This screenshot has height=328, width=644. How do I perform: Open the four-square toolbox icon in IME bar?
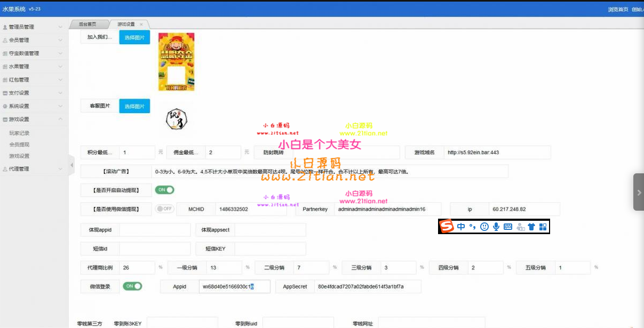point(543,227)
